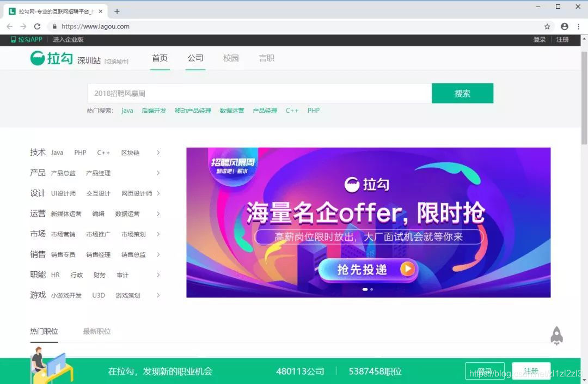Expand the 技术 category chevron
Image resolution: width=588 pixels, height=384 pixels.
[x=158, y=153]
